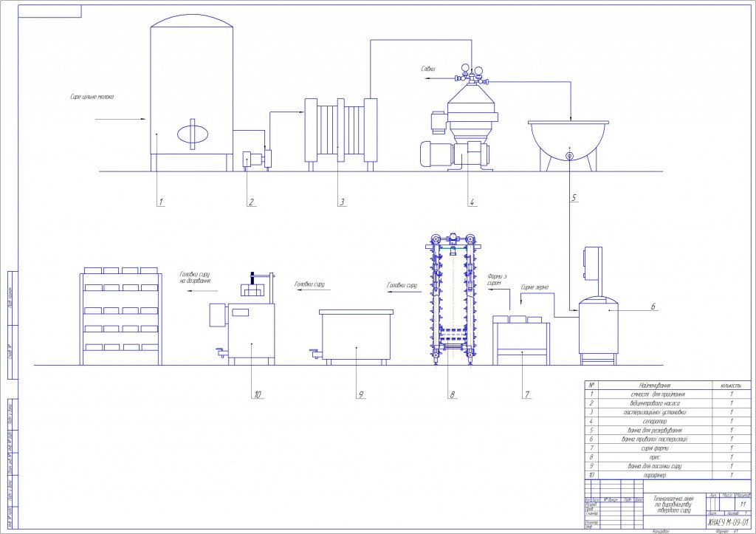The height and width of the screenshot is (534, 756).
Task: Click table row 'ванна тривалої пастеризації'
Action: [x=667, y=439]
